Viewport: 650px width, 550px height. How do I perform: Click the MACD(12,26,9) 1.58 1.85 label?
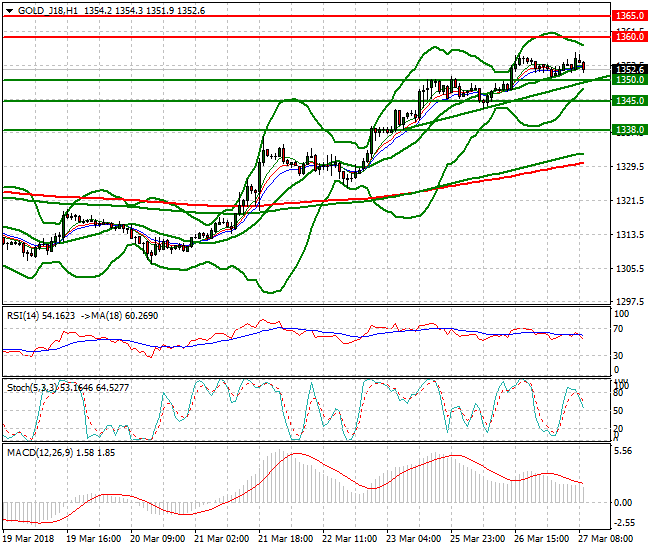tap(61, 453)
